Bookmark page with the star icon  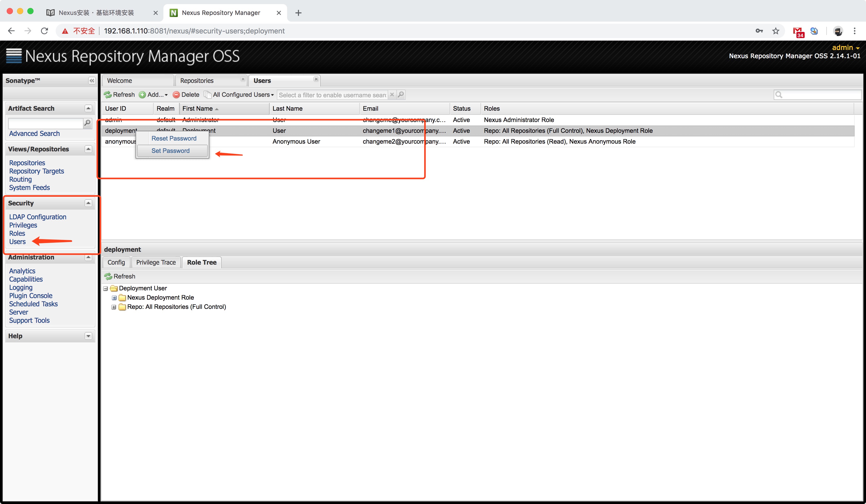(x=776, y=31)
